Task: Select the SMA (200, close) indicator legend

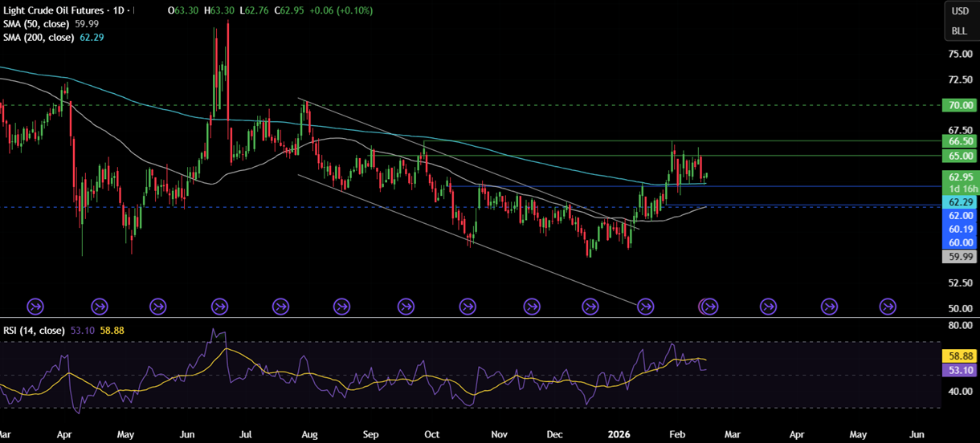Action: [39, 38]
